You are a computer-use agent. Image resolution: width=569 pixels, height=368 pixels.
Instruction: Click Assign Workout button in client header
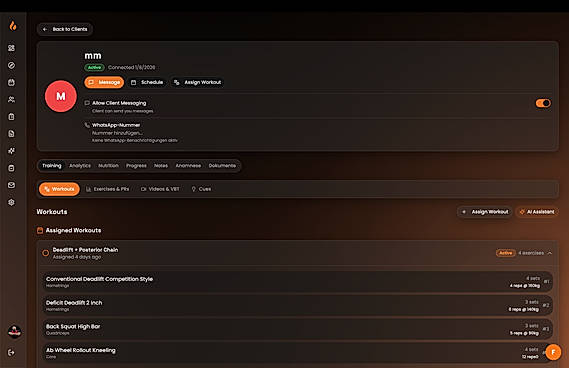(197, 82)
